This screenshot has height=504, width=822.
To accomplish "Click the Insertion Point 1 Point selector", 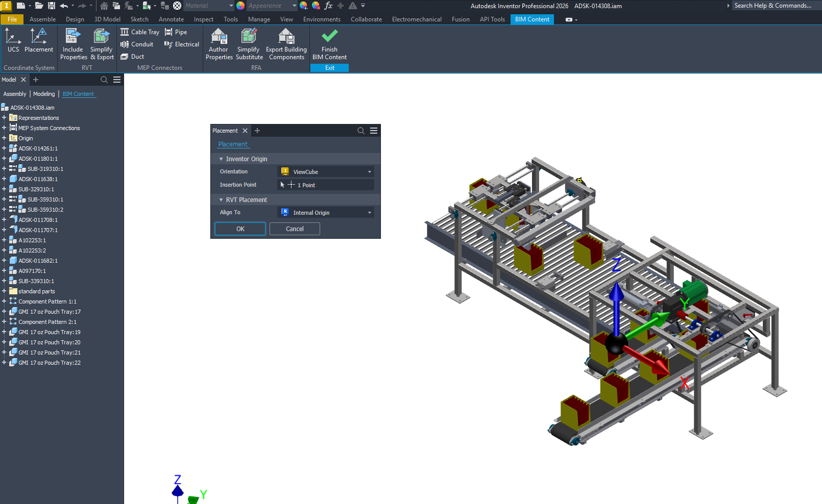I will (326, 185).
